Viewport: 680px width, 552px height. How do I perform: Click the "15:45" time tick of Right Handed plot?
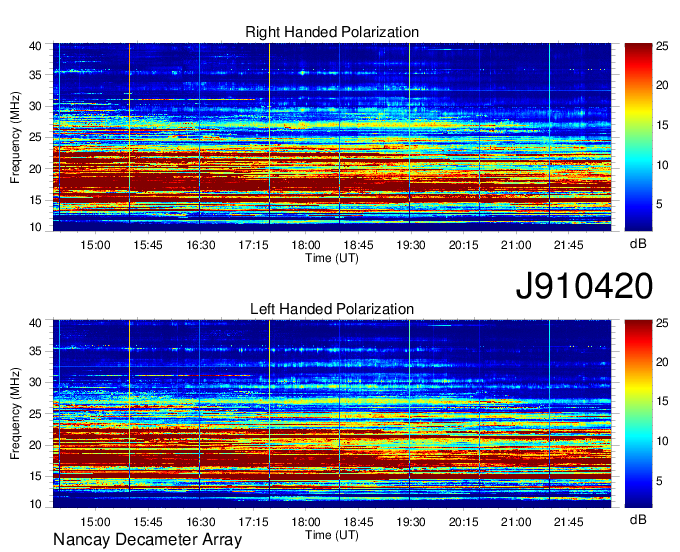[148, 245]
